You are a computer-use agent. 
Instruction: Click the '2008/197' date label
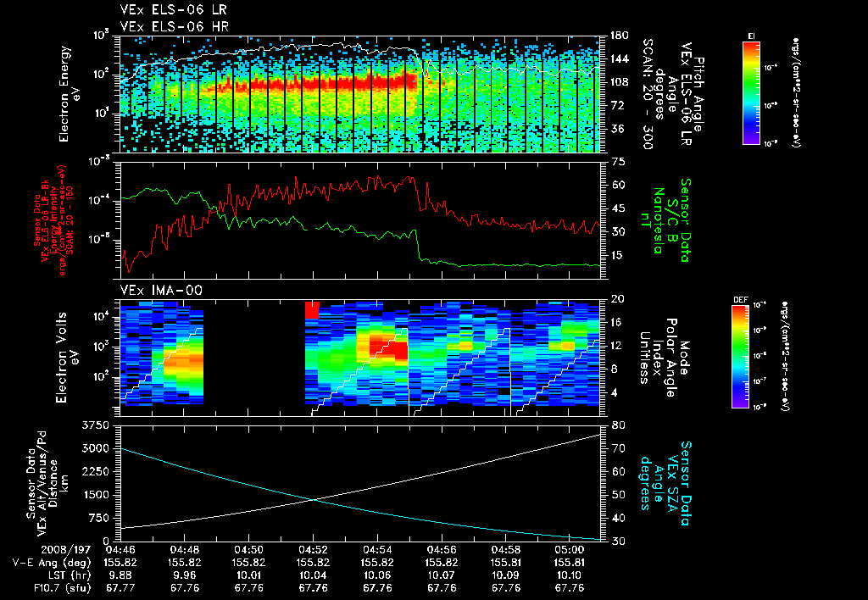66,550
